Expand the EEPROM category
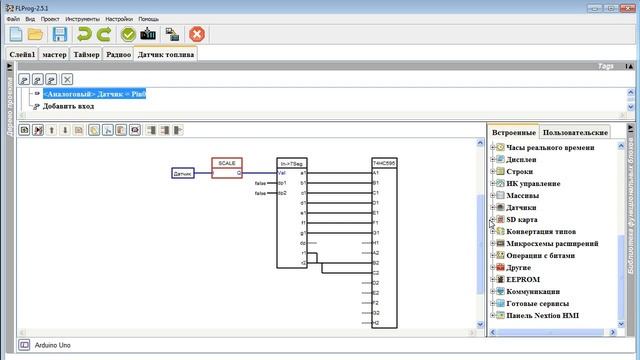The height and width of the screenshot is (360, 640). tap(493, 280)
